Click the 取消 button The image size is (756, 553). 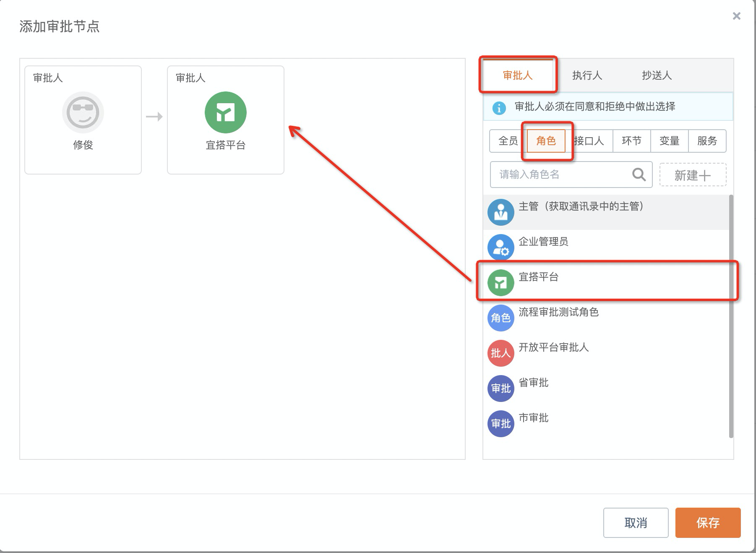[636, 523]
